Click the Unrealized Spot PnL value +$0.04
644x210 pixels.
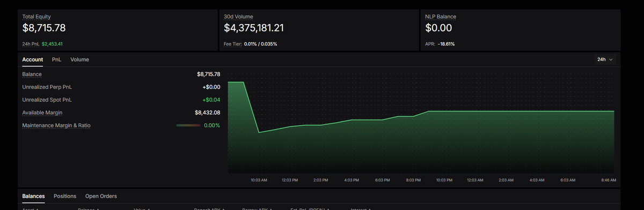211,100
